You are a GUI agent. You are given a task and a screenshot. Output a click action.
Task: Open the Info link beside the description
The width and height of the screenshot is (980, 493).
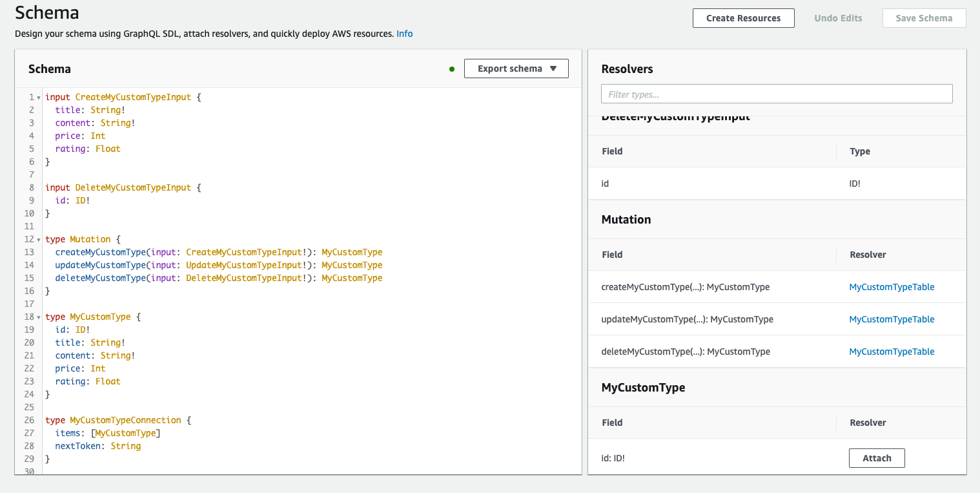405,34
